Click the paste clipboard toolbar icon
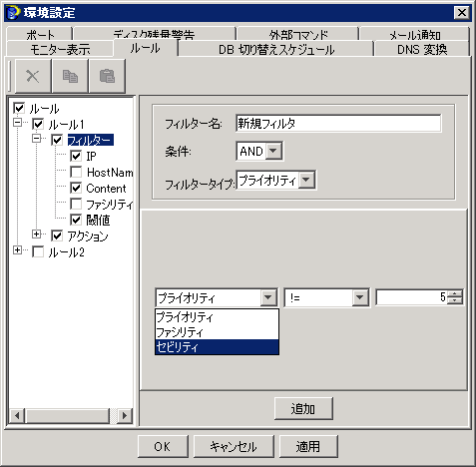Screen dimensions: 476x467 point(107,76)
